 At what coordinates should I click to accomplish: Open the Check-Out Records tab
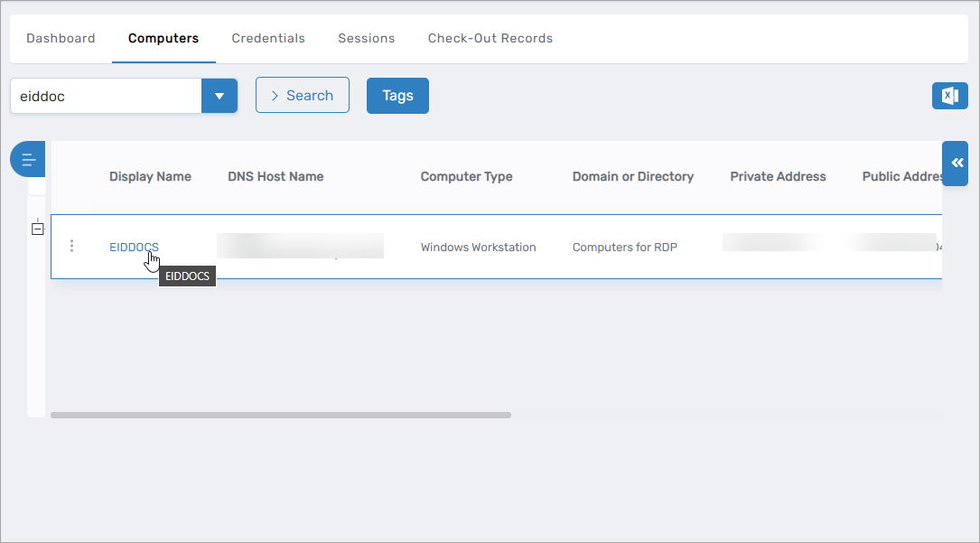click(490, 38)
